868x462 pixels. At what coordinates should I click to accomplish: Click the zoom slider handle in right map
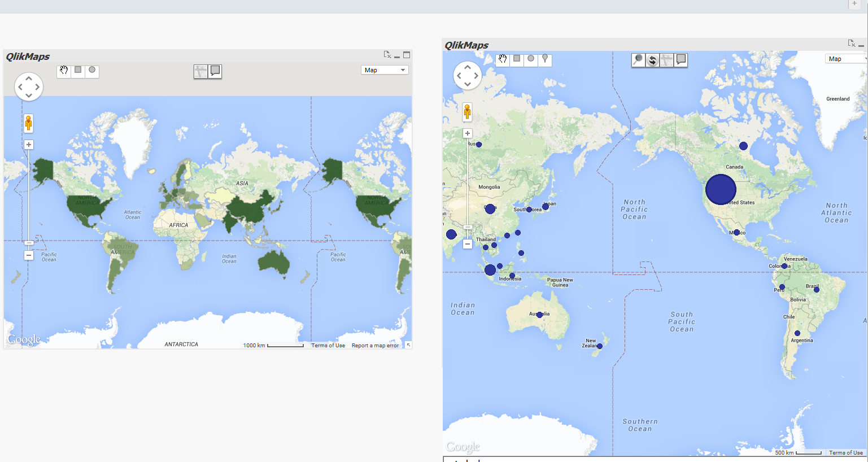point(468,227)
